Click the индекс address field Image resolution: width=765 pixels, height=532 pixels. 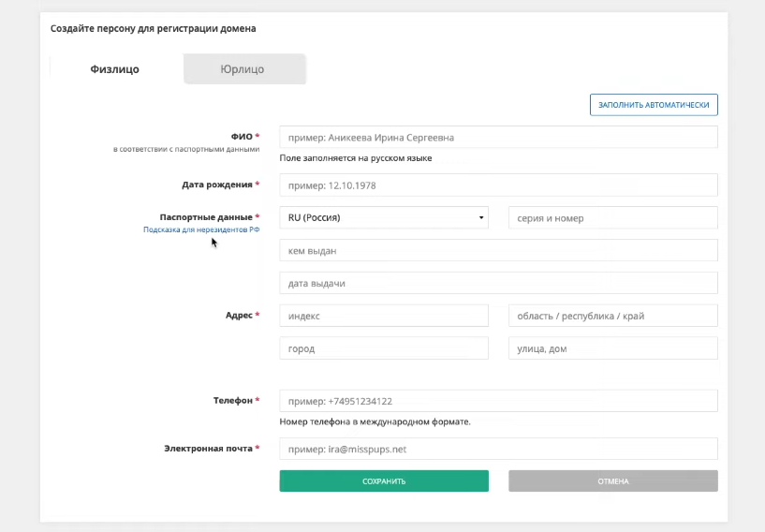pos(384,316)
